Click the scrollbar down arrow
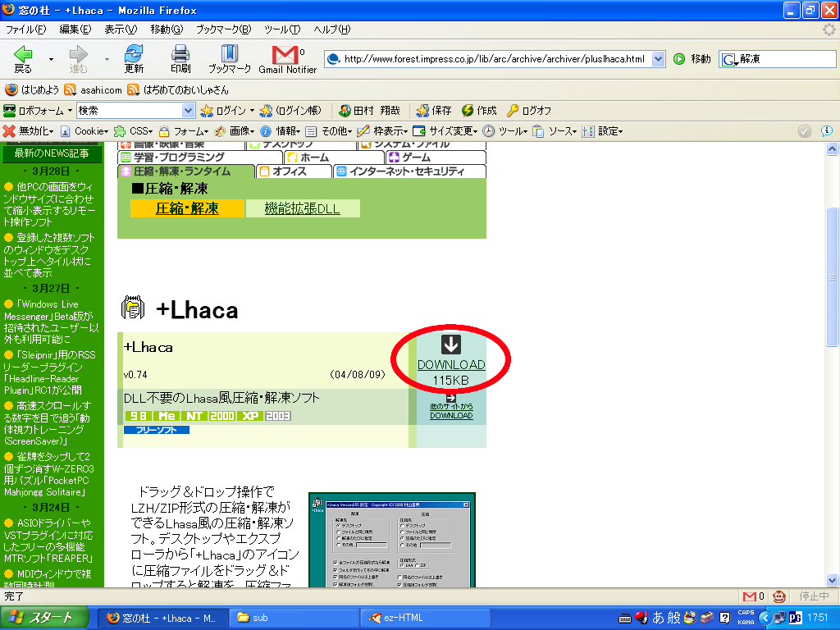Screen dimensions: 840x630 point(832,580)
